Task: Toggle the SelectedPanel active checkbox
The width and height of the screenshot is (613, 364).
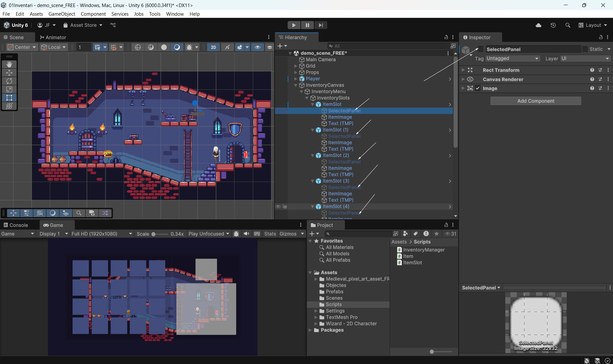Action: (480, 49)
